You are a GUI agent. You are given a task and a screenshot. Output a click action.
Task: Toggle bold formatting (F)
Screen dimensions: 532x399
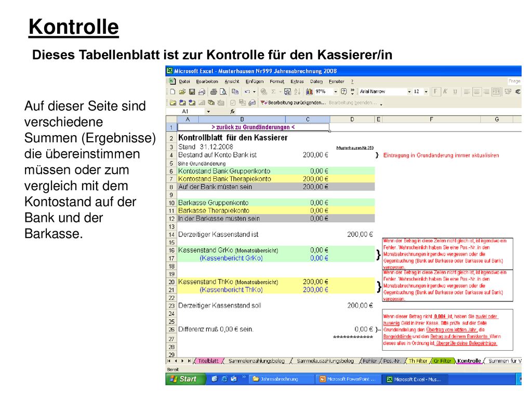[436, 91]
